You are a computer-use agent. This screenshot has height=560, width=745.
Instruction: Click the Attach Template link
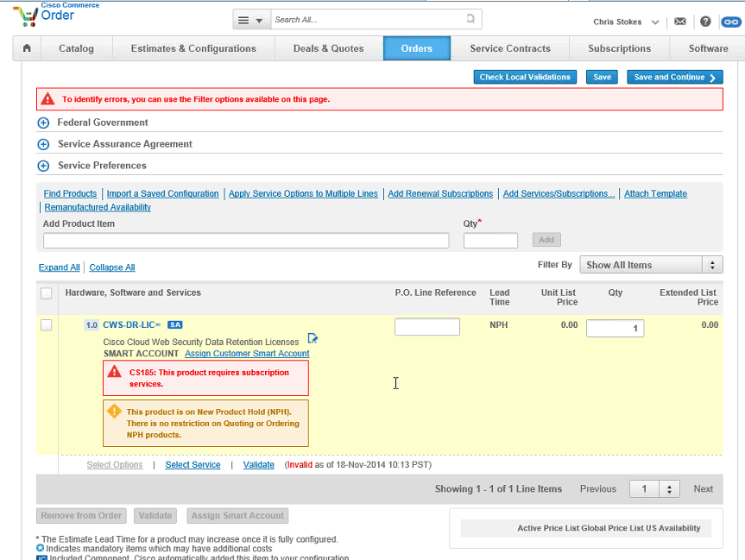656,194
